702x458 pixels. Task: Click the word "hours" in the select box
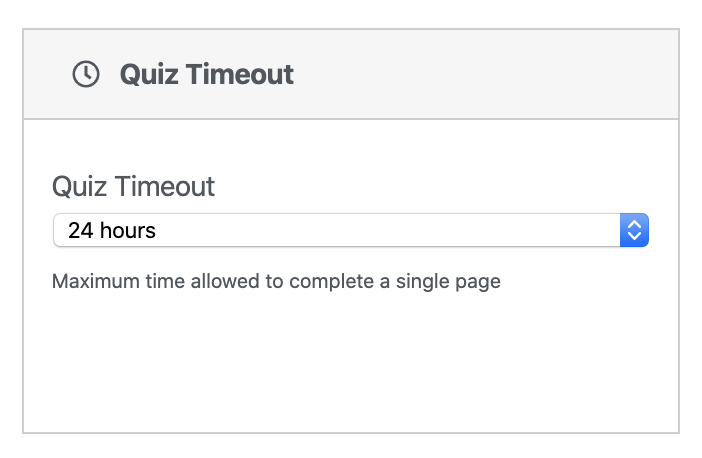128,231
